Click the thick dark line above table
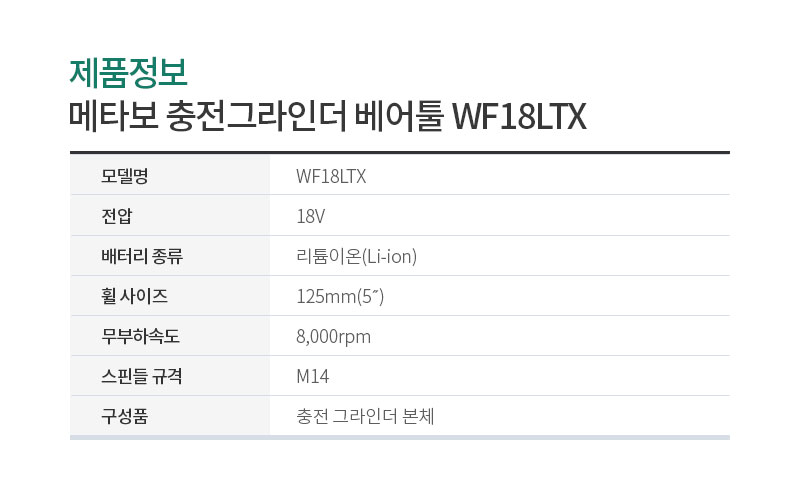800x497 pixels. (x=399, y=152)
